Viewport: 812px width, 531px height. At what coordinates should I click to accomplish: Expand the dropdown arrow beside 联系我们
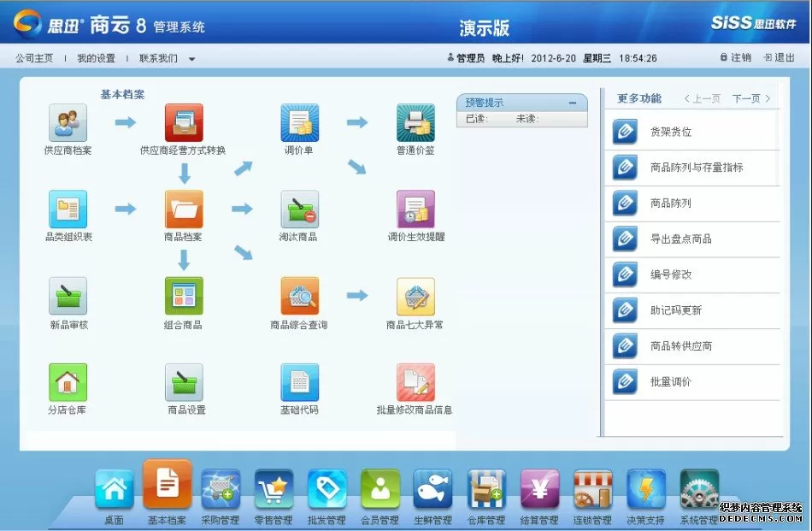pos(192,59)
